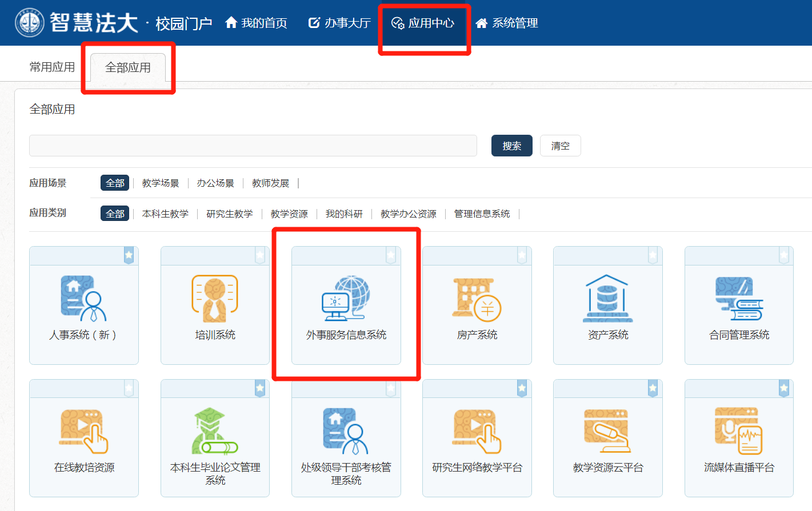Open the 外事服务信息系统 globe icon
This screenshot has height=511, width=812.
[346, 299]
